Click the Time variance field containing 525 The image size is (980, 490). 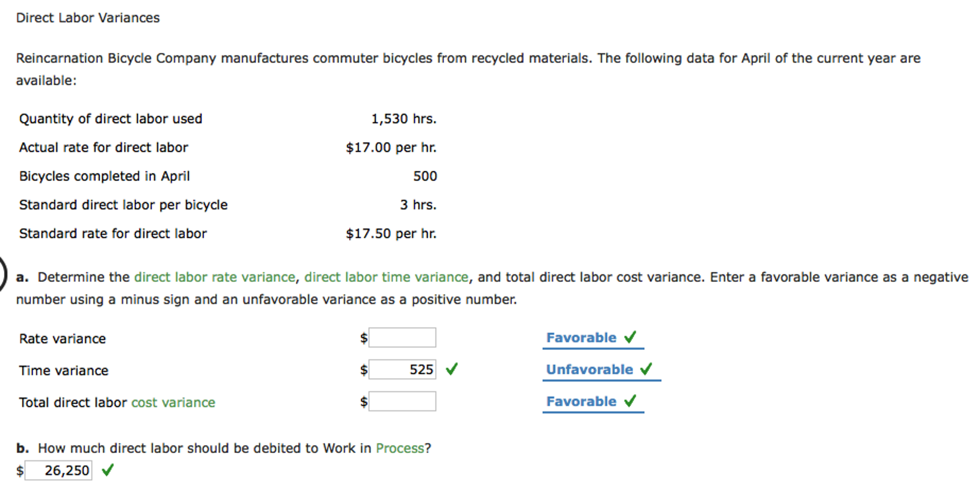(x=402, y=369)
